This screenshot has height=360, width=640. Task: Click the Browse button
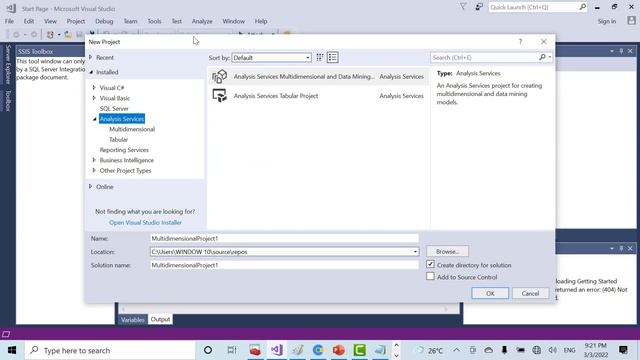447,251
